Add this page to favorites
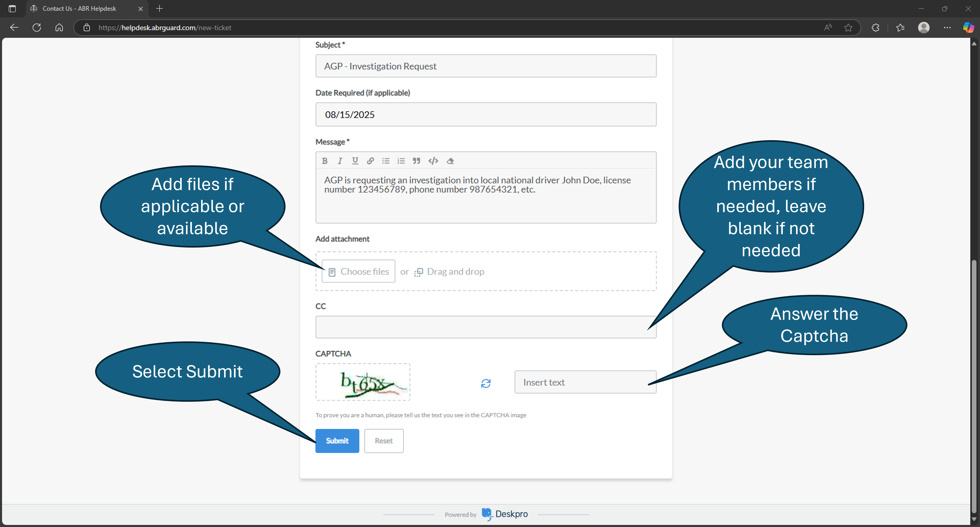The width and height of the screenshot is (980, 527). [x=848, y=27]
